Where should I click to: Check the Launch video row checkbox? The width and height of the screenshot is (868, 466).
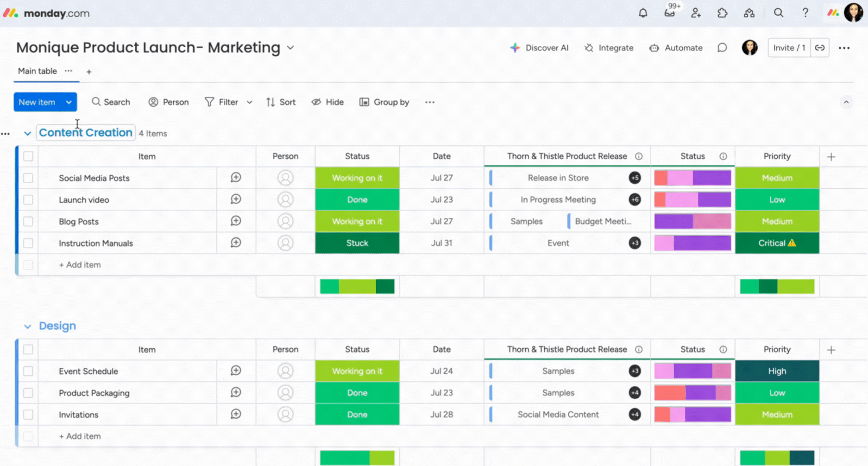click(28, 200)
